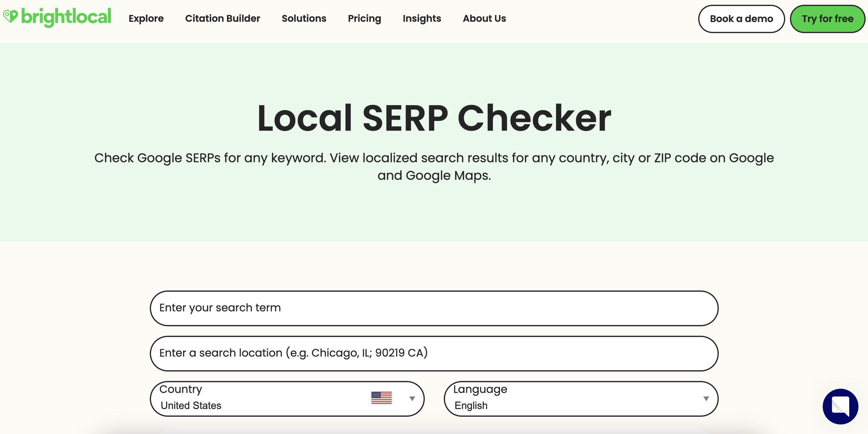This screenshot has width=868, height=434.
Task: Click the Language dropdown arrow
Action: click(x=706, y=399)
